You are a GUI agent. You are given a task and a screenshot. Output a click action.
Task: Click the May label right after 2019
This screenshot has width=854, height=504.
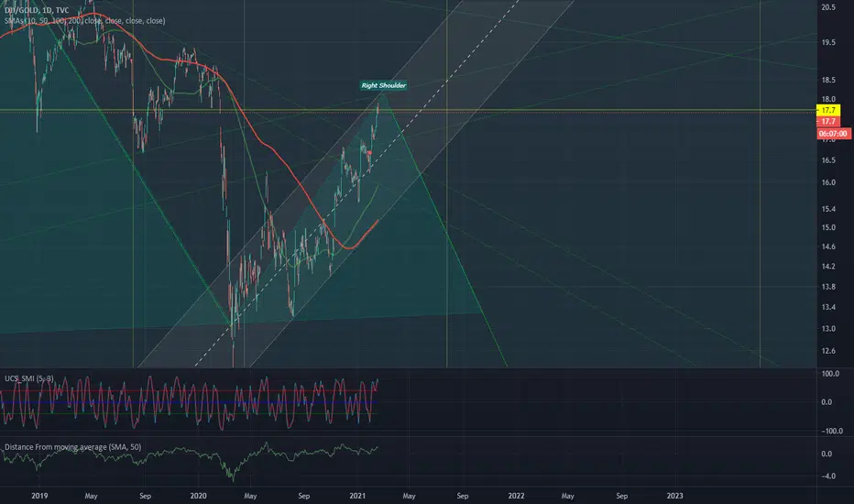[91, 496]
